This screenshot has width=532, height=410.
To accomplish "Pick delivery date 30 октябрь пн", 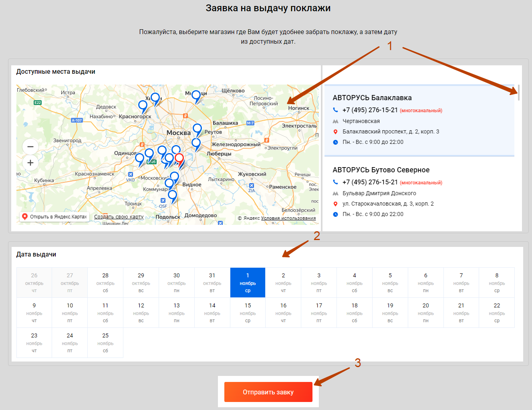I will 177,283.
